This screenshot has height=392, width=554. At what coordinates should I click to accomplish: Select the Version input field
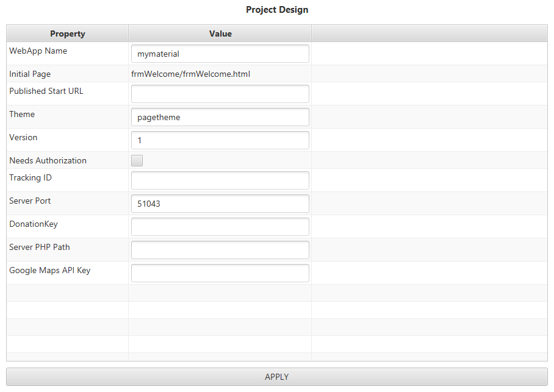[220, 140]
